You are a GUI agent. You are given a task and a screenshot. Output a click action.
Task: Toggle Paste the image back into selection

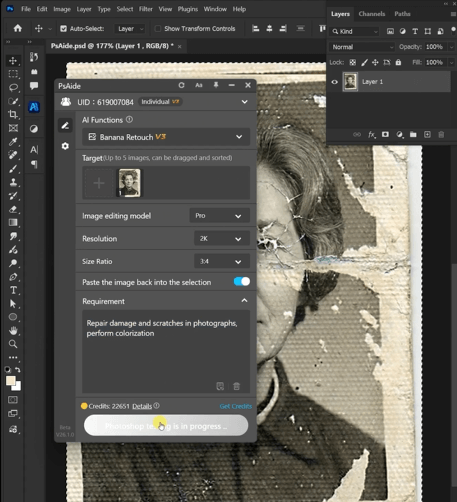242,282
